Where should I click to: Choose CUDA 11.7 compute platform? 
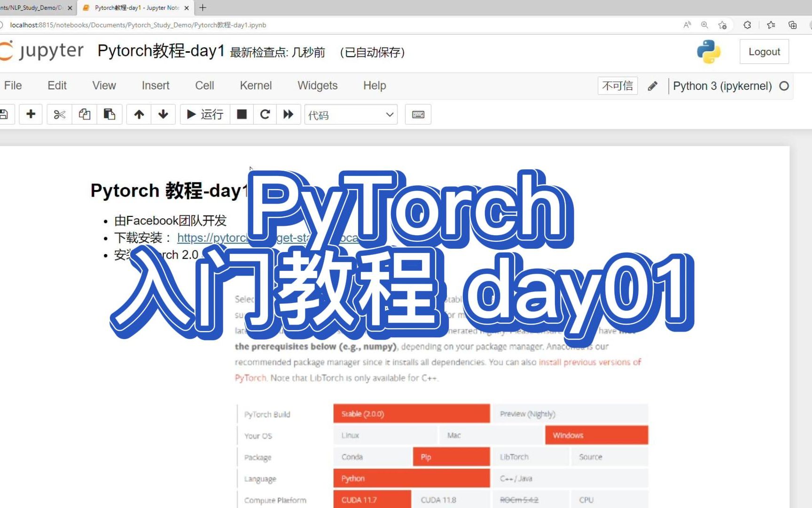pos(372,500)
